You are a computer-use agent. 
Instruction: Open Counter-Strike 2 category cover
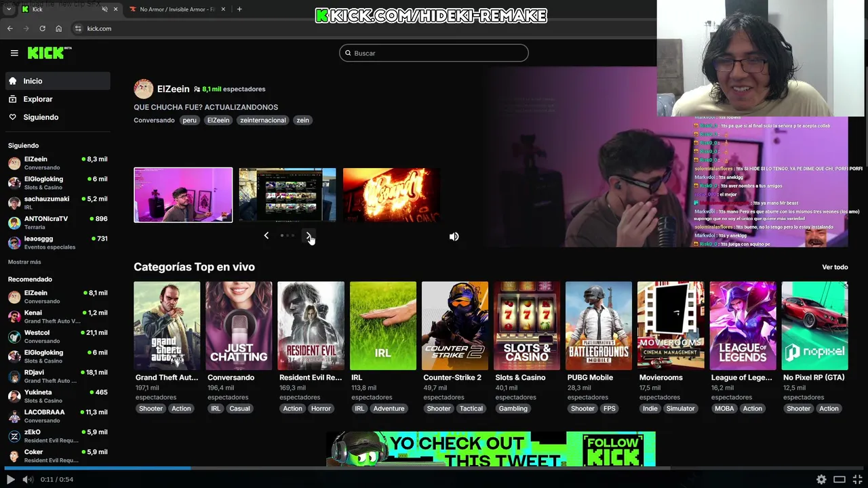click(455, 326)
